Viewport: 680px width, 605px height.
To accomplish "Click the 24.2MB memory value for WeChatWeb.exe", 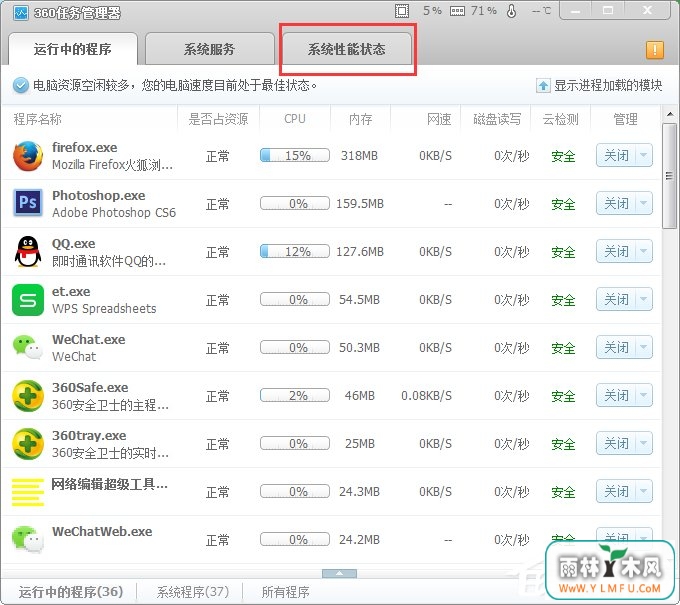I will pyautogui.click(x=359, y=540).
